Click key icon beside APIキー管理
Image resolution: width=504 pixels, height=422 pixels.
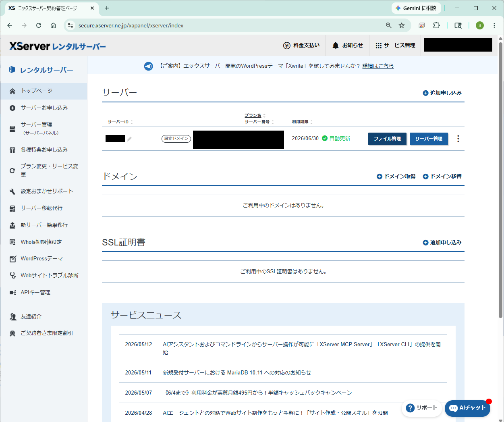[12, 293]
